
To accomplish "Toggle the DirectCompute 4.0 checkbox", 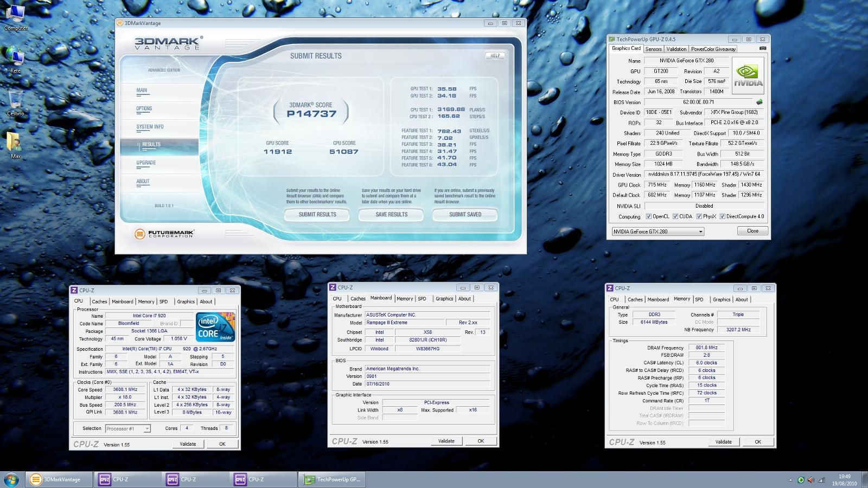I will pyautogui.click(x=722, y=216).
